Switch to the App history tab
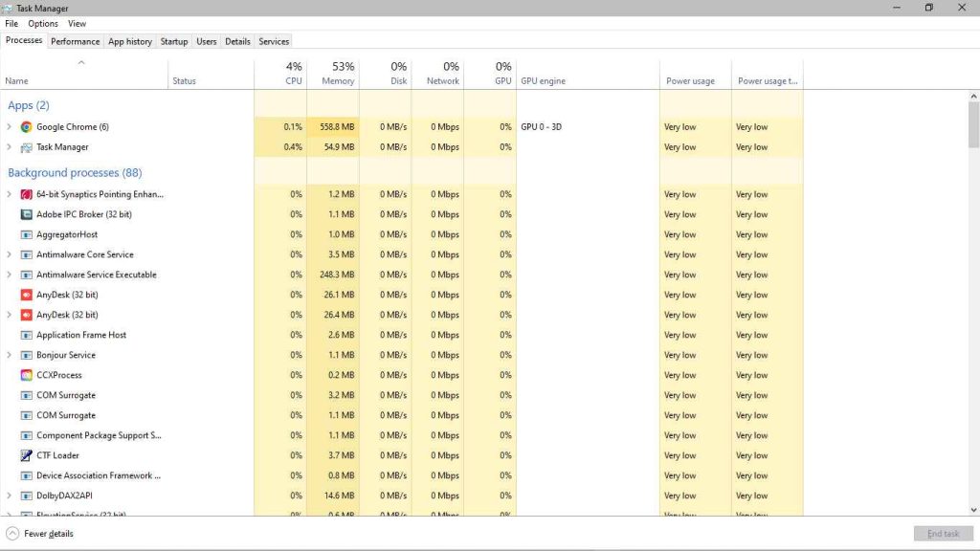This screenshot has width=980, height=551. point(130,41)
